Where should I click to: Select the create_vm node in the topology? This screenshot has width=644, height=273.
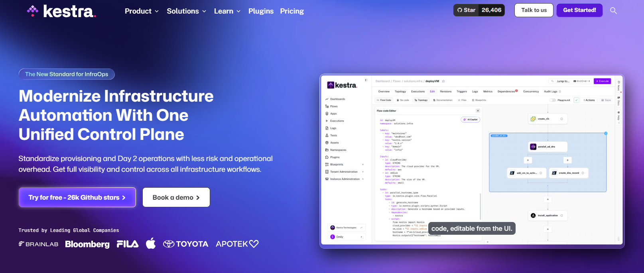(547, 119)
